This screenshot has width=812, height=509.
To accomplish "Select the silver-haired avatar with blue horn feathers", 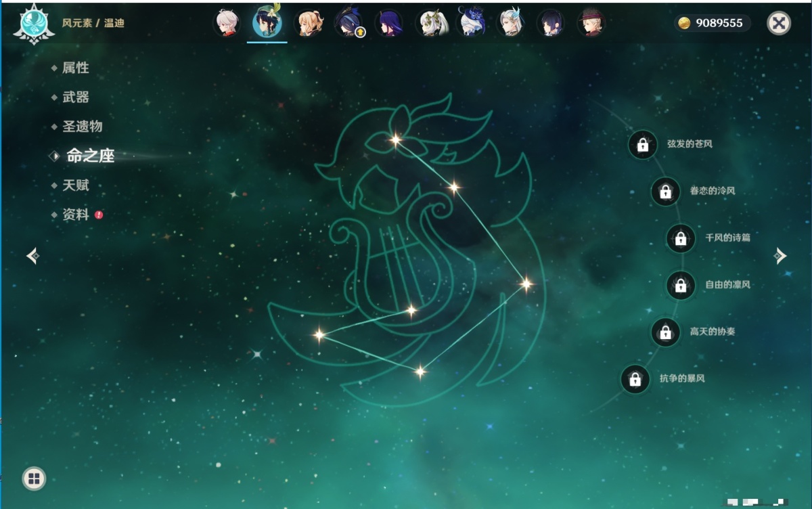I will (x=511, y=23).
